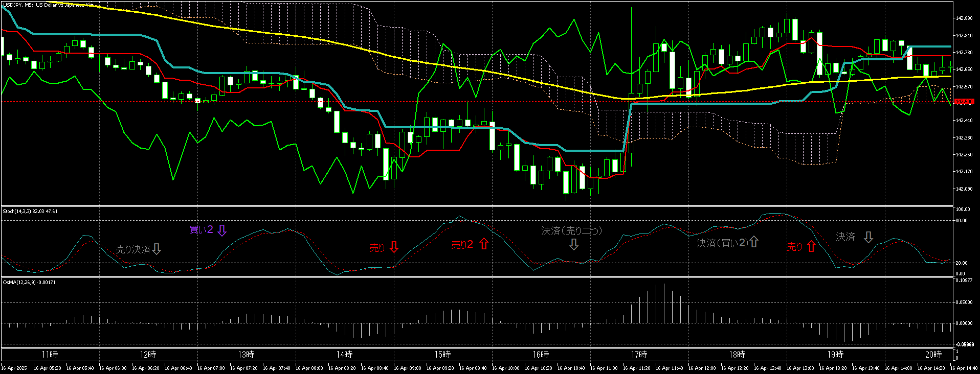Image resolution: width=980 pixels, height=374 pixels.
Task: Click the USDJPY,M5 chart title
Action: (17, 5)
